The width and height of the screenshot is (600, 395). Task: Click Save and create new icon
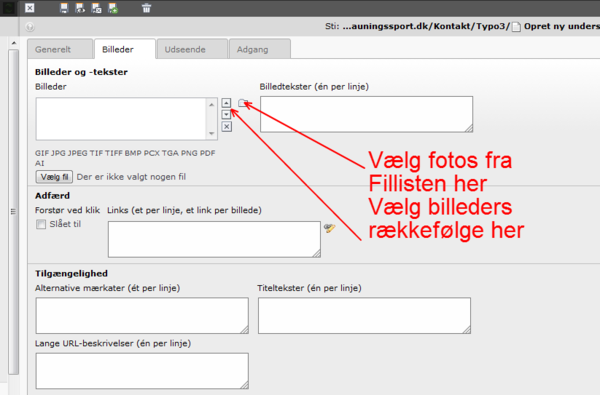click(x=113, y=8)
